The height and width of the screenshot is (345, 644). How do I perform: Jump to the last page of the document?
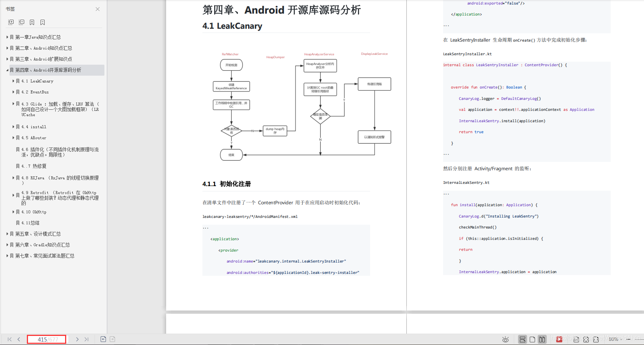87,339
